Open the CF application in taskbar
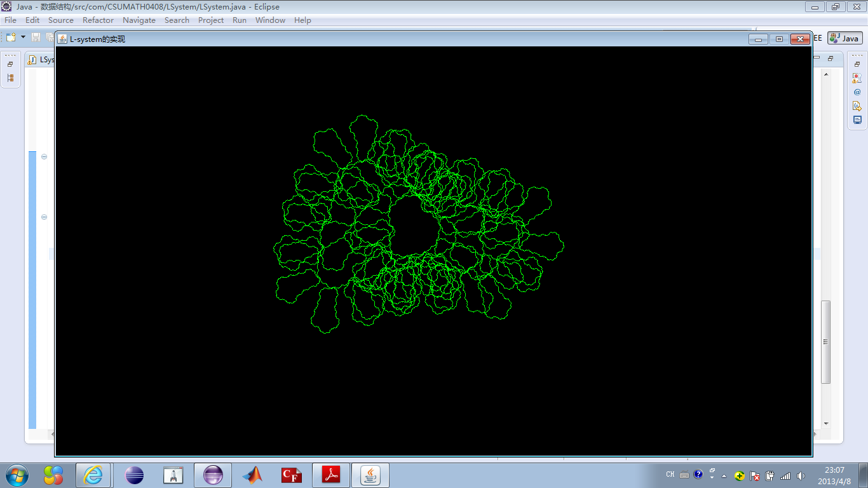 [x=292, y=475]
